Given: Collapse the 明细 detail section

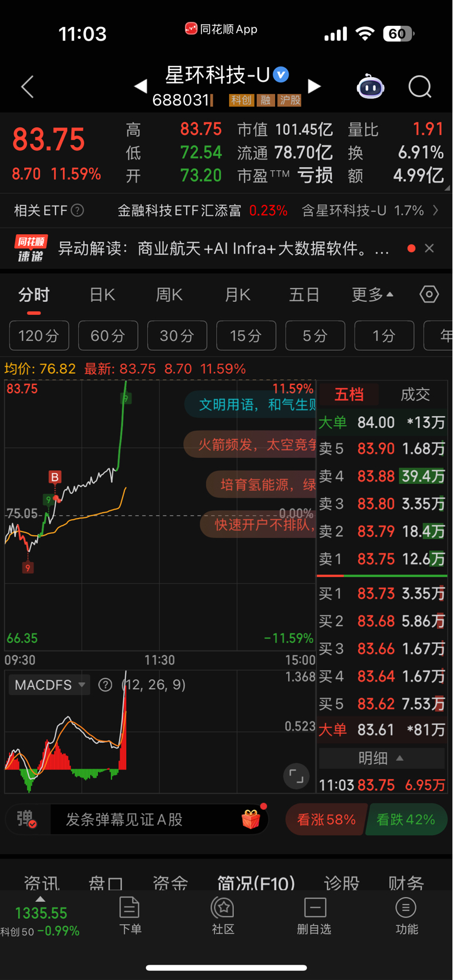Looking at the screenshot, I should click(x=381, y=758).
